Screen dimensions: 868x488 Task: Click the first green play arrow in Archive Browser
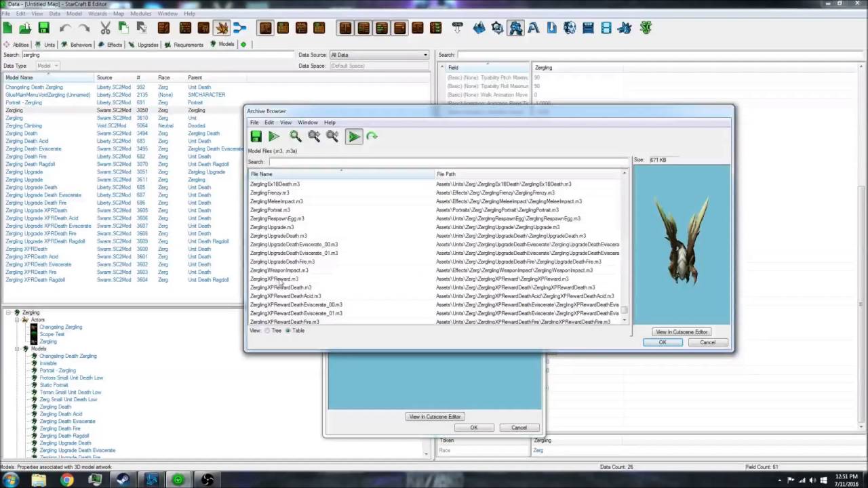pyautogui.click(x=274, y=136)
